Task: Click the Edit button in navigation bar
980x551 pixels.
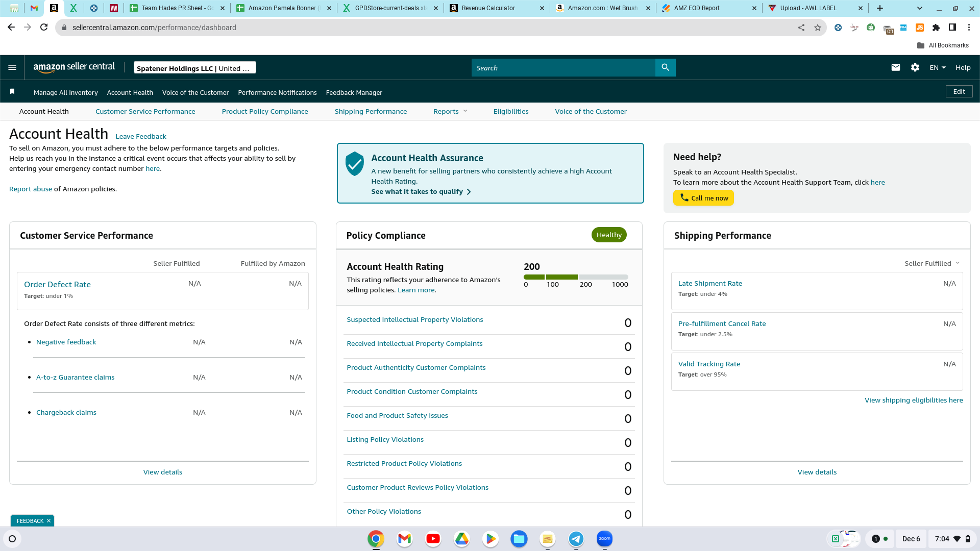Action: 959,91
